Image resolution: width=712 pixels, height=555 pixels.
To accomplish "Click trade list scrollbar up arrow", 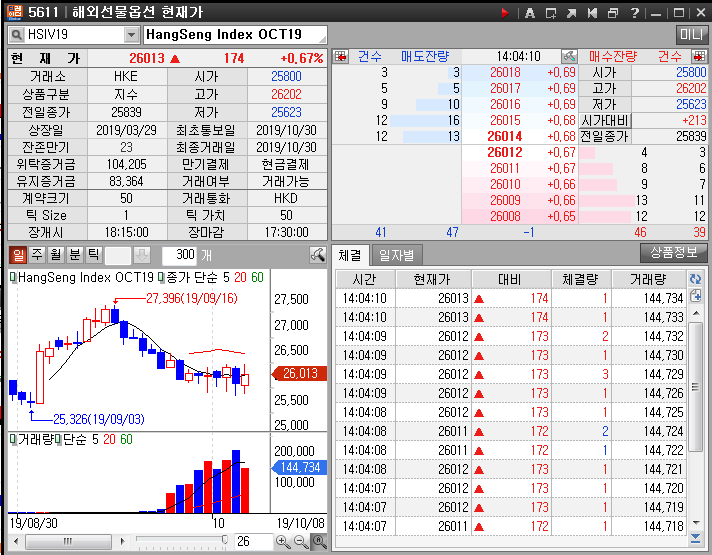I will 695,313.
